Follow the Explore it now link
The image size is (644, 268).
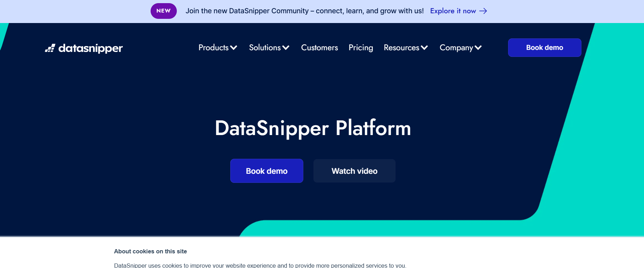pyautogui.click(x=453, y=11)
